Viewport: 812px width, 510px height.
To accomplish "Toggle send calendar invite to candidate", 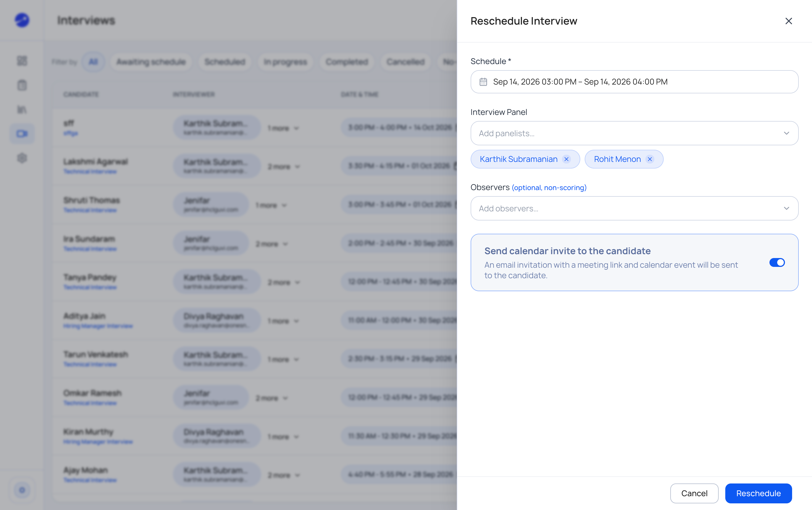I will tap(777, 262).
